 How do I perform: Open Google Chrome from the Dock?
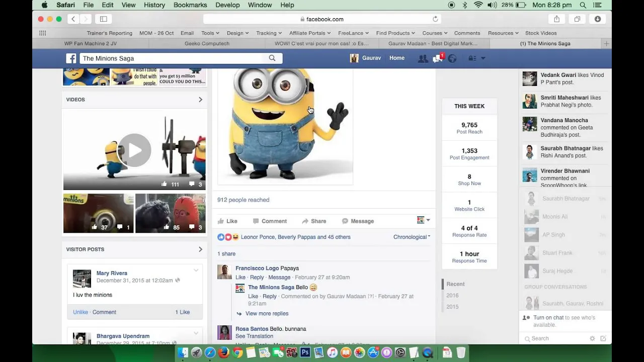click(x=237, y=352)
